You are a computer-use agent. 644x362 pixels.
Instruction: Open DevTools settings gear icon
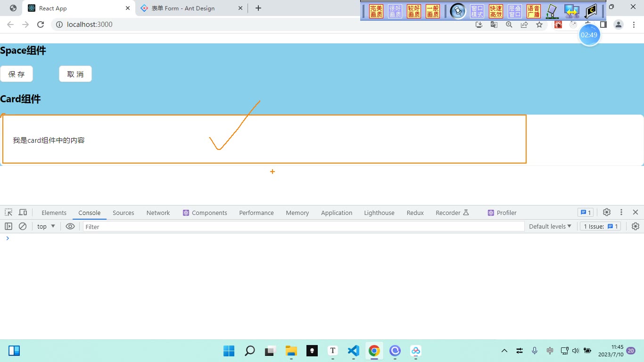607,213
